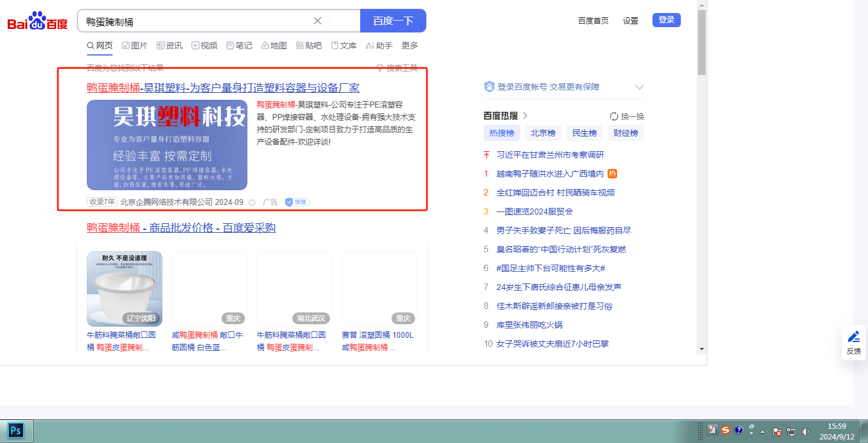
Task: Click the 昊琪塑料科技 ad banner image
Action: [167, 145]
